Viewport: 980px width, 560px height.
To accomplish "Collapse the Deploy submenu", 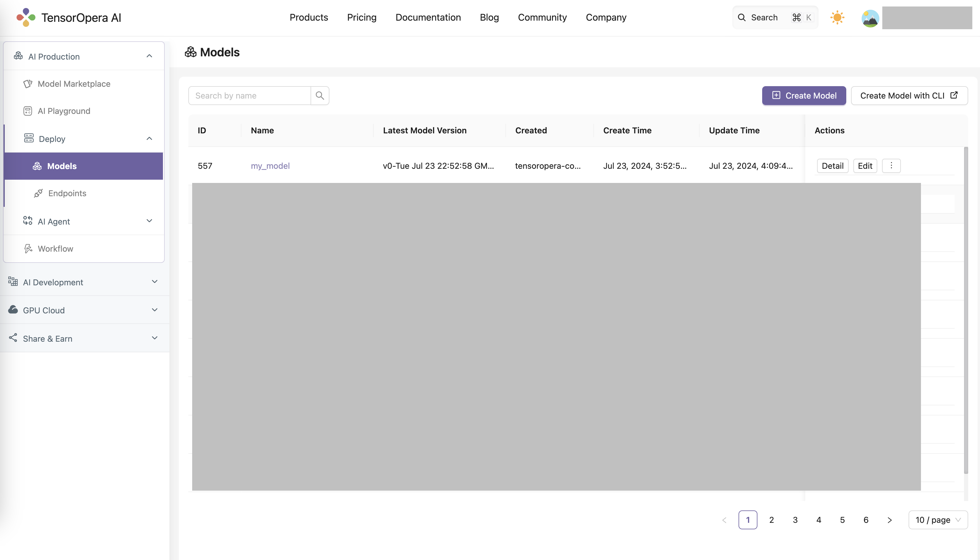I will 149,138.
